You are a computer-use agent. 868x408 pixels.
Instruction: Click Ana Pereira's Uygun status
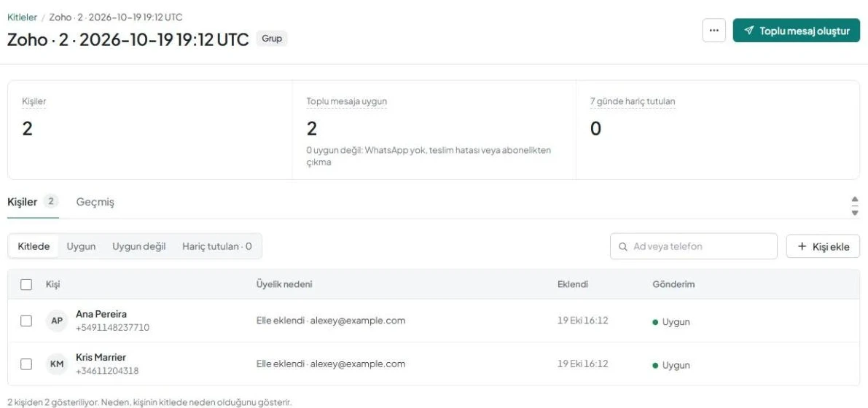(671, 321)
